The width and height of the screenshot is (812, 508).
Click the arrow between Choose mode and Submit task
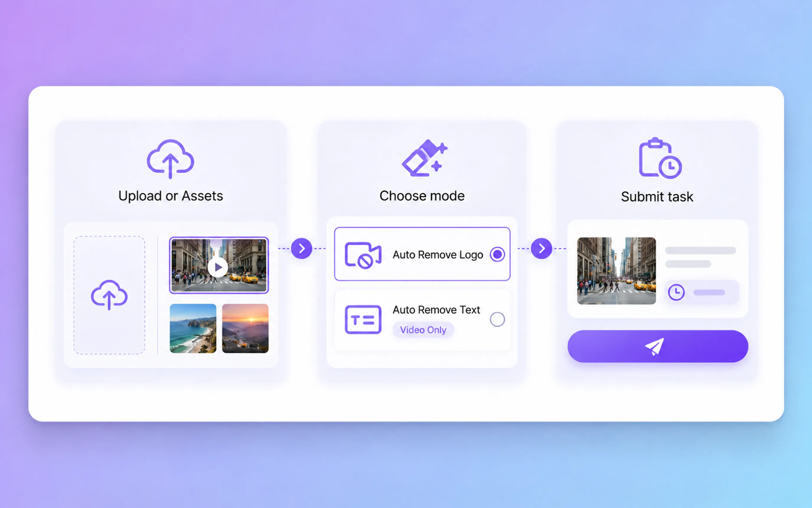(x=541, y=248)
